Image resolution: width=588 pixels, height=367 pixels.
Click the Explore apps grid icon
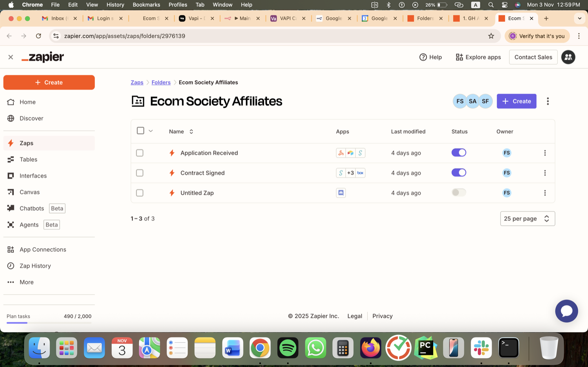coord(459,57)
